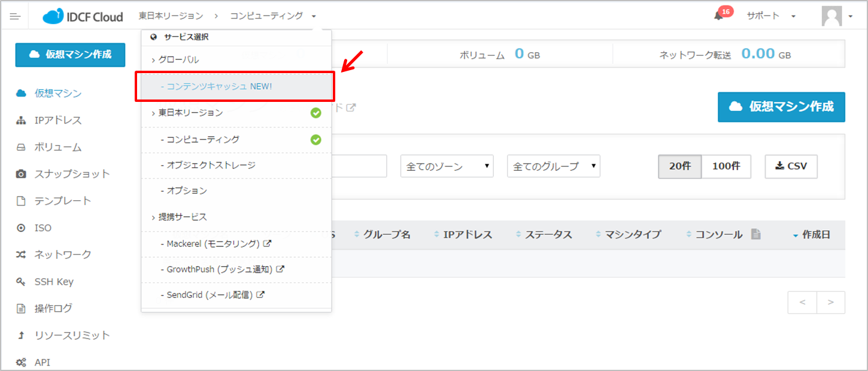Image resolution: width=868 pixels, height=371 pixels.
Task: Select the 20件 page size toggle
Action: coord(679,166)
